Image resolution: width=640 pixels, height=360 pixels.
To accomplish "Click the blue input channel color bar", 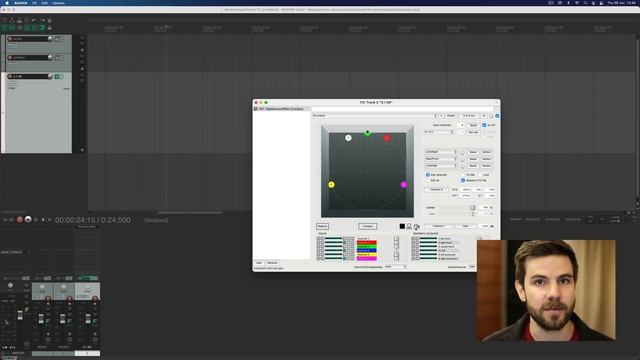I will (367, 251).
